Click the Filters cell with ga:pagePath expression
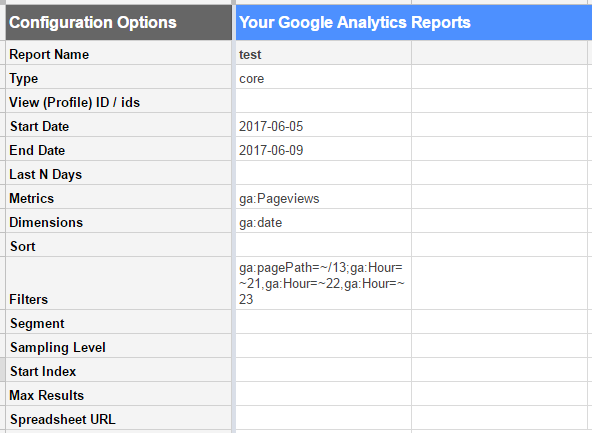 point(324,283)
